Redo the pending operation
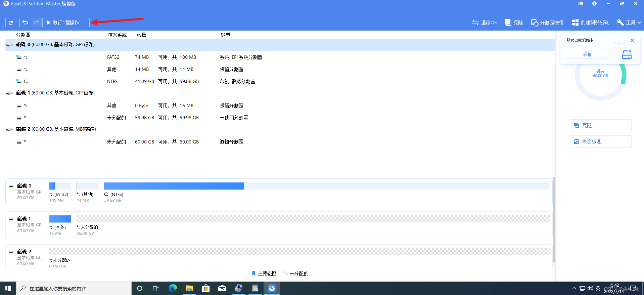 [37, 23]
